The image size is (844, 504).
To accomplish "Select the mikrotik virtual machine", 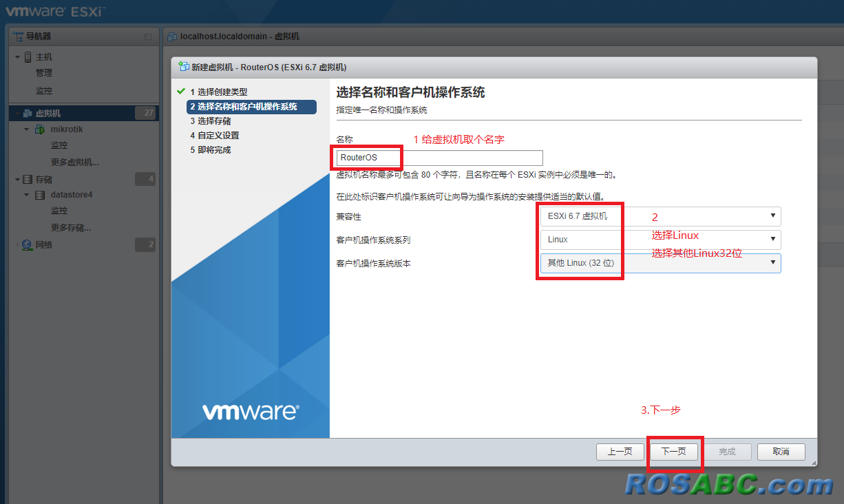I will click(x=67, y=129).
